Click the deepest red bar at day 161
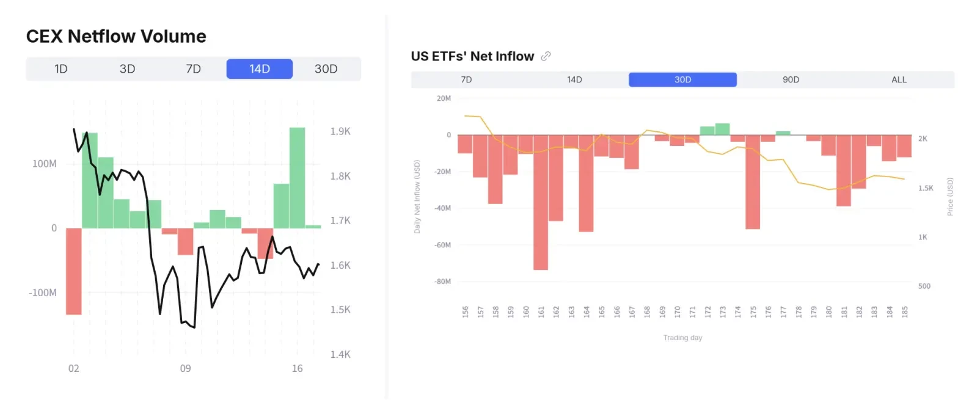Image resolution: width=980 pixels, height=400 pixels. [541, 202]
